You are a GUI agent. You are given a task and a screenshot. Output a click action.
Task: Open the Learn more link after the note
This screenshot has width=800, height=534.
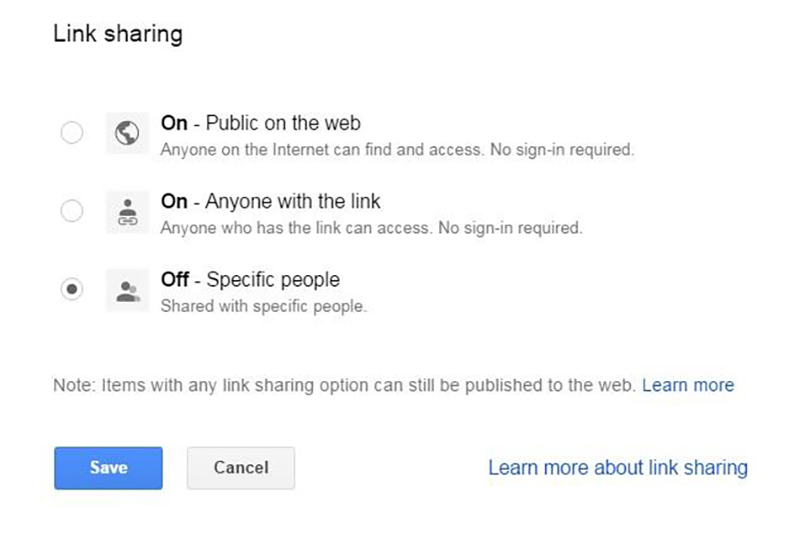click(x=687, y=385)
